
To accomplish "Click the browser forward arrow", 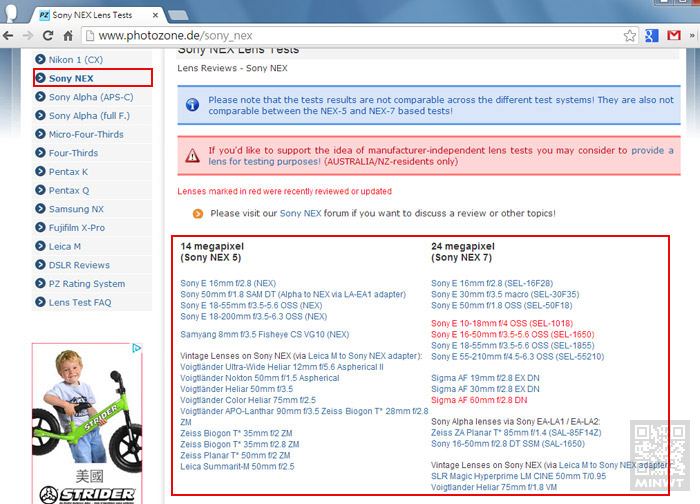I will pos(28,35).
